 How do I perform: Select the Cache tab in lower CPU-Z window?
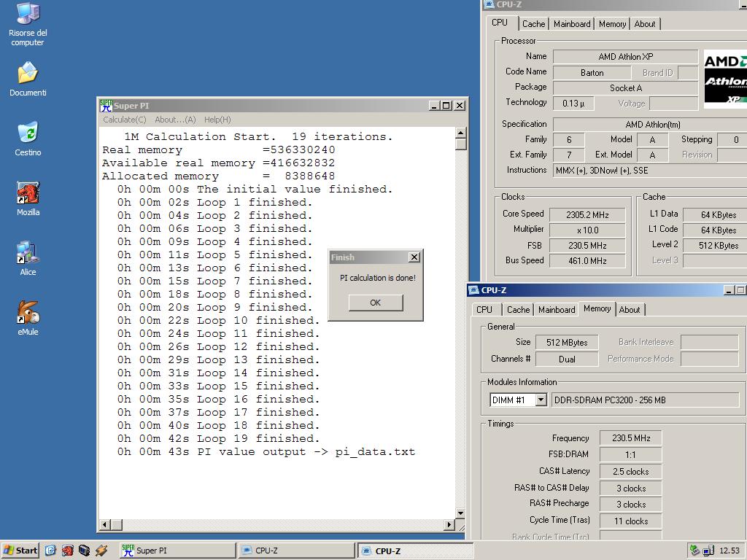tap(518, 309)
